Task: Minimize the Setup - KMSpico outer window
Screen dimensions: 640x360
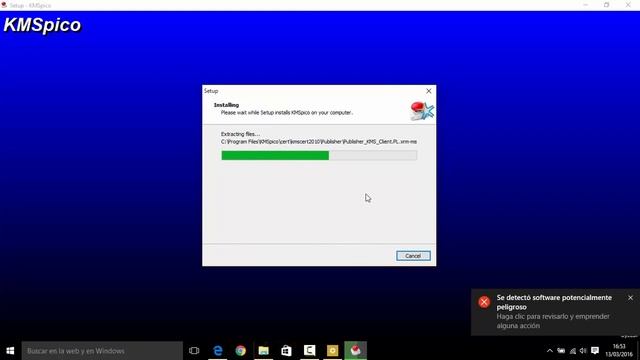Action: [586, 5]
